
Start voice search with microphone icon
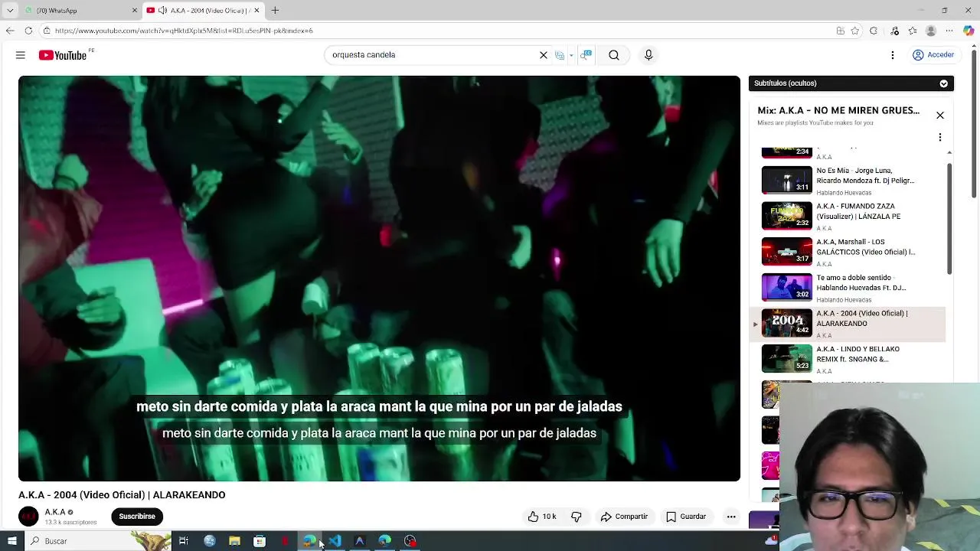pyautogui.click(x=648, y=55)
